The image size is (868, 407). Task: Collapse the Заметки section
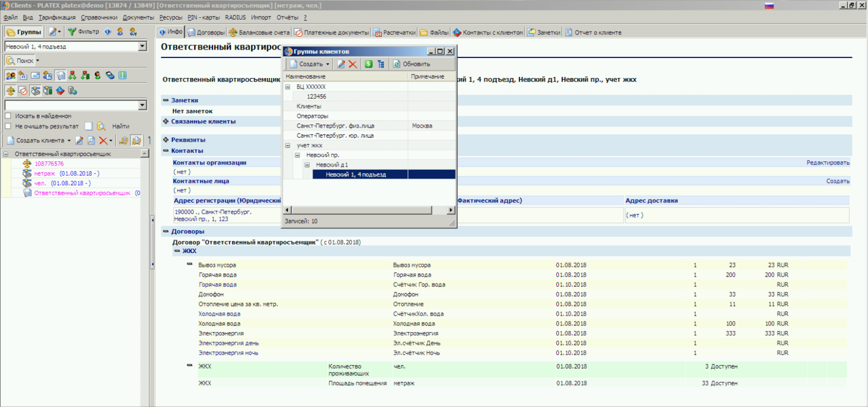pyautogui.click(x=166, y=100)
